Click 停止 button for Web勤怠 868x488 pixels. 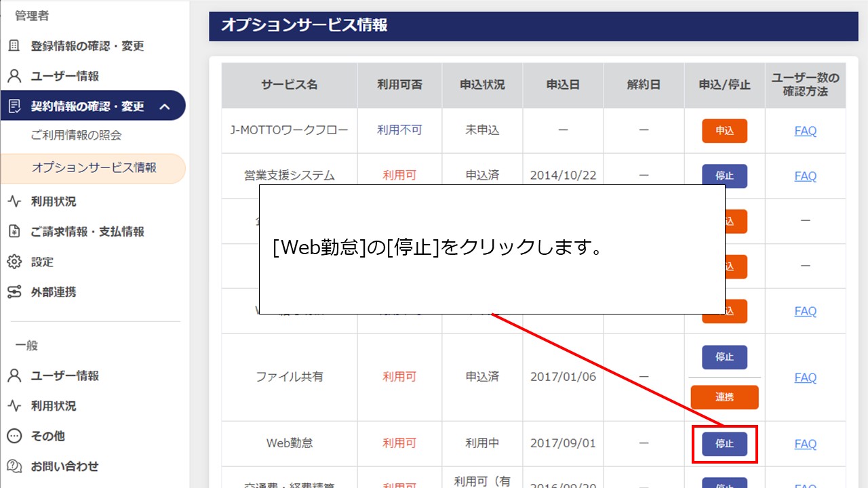(x=724, y=444)
